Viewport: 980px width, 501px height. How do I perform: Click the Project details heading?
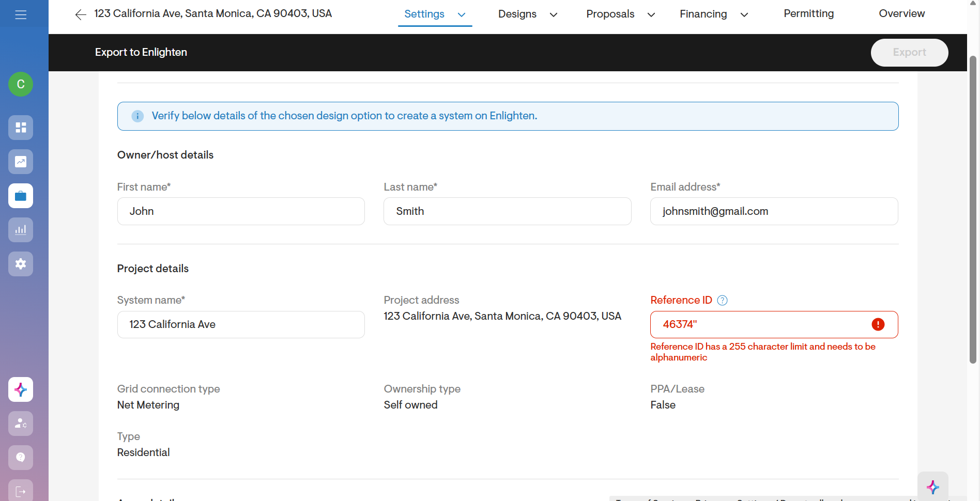click(153, 269)
